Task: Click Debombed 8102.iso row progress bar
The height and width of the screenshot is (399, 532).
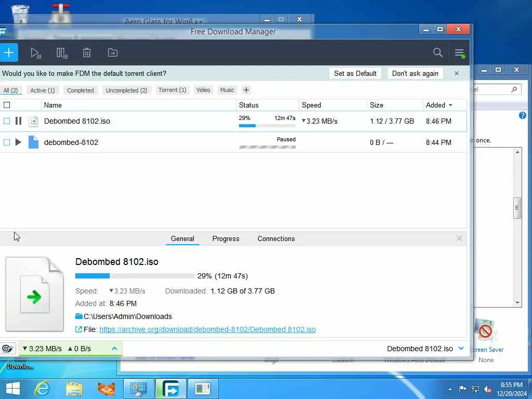Action: pyautogui.click(x=268, y=126)
